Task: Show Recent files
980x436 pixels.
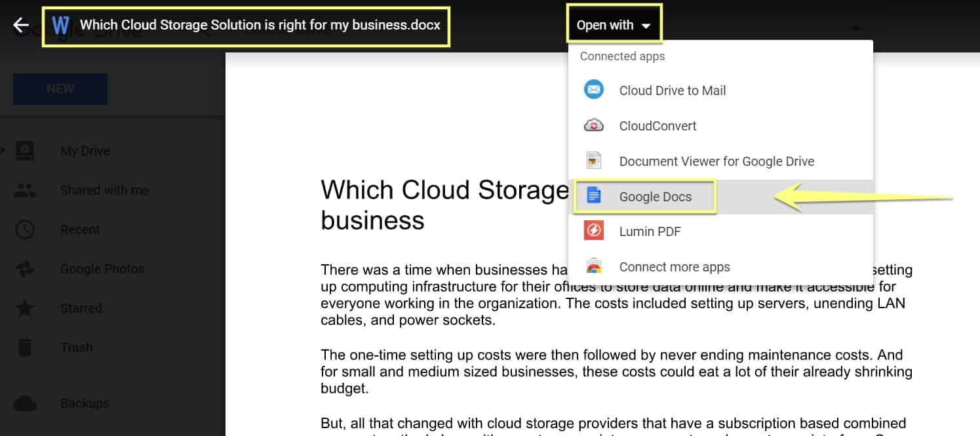Action: click(80, 229)
